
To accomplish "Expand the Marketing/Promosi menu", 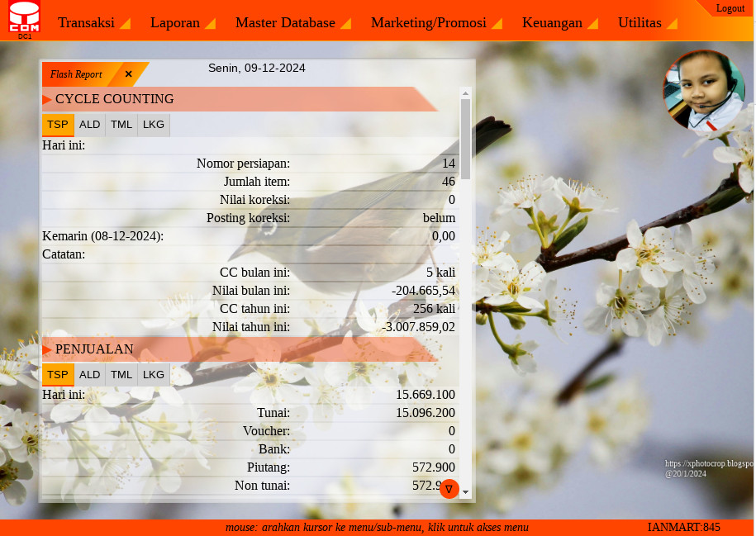I will point(435,23).
